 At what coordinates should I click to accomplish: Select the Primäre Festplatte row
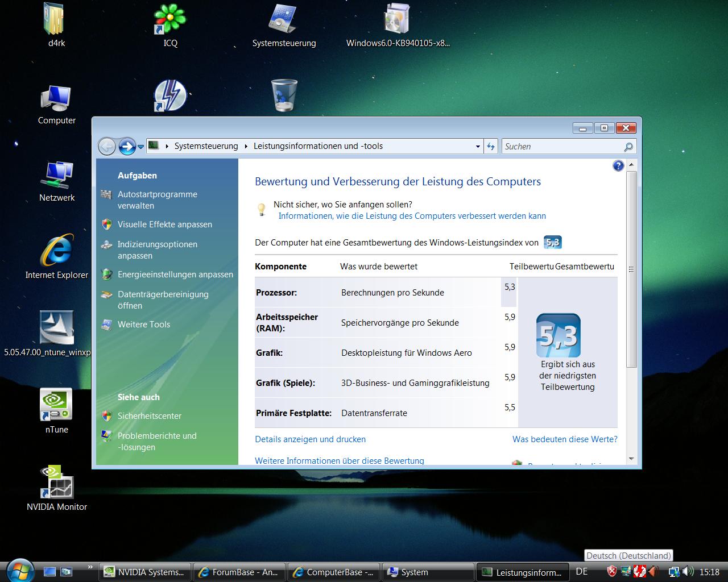[x=386, y=413]
